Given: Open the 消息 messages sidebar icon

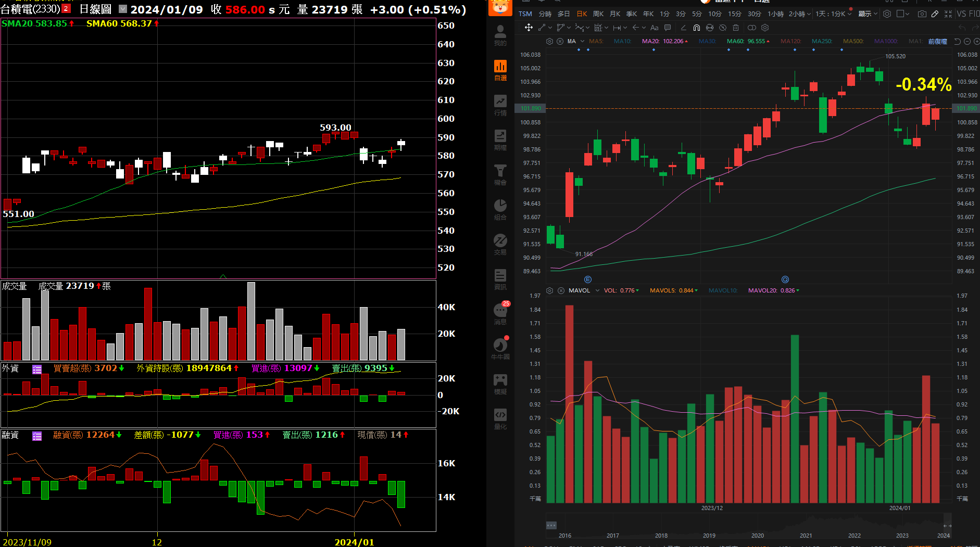Looking at the screenshot, I should coord(500,314).
